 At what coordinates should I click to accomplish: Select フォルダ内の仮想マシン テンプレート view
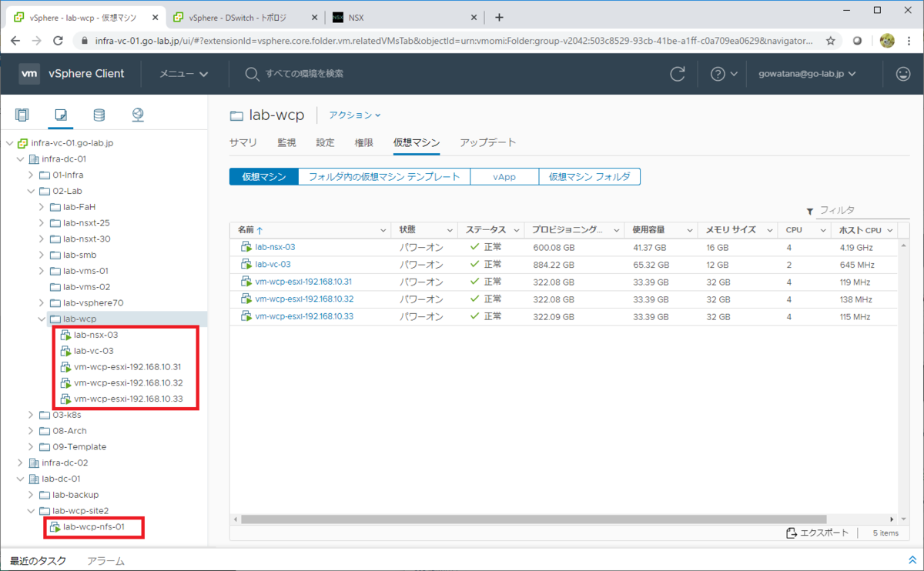click(x=384, y=177)
